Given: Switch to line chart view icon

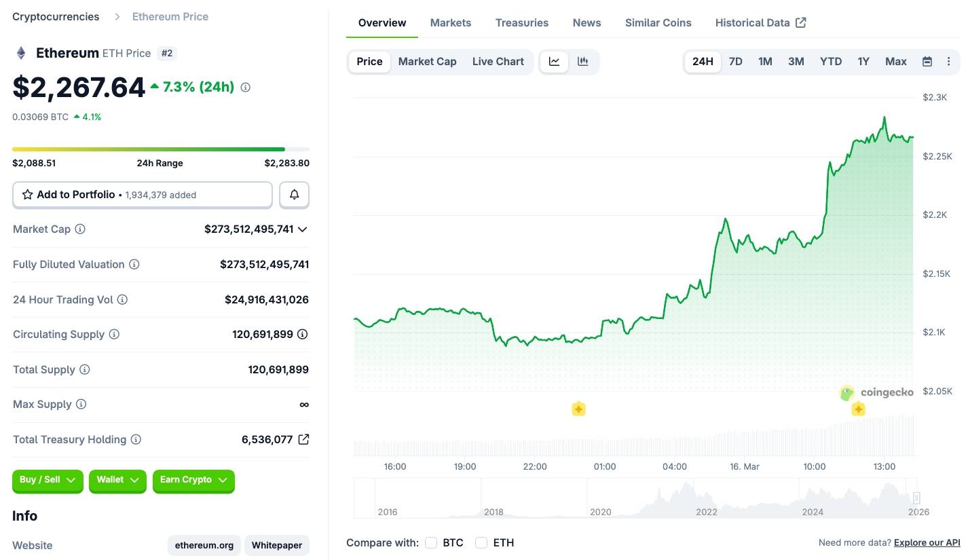Looking at the screenshot, I should (555, 62).
